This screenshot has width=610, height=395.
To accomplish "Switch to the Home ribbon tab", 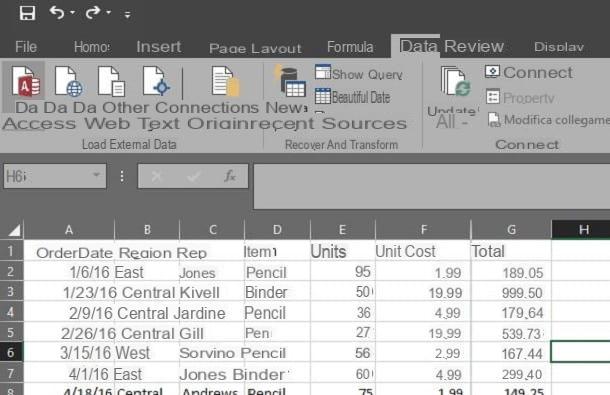I will pos(92,47).
